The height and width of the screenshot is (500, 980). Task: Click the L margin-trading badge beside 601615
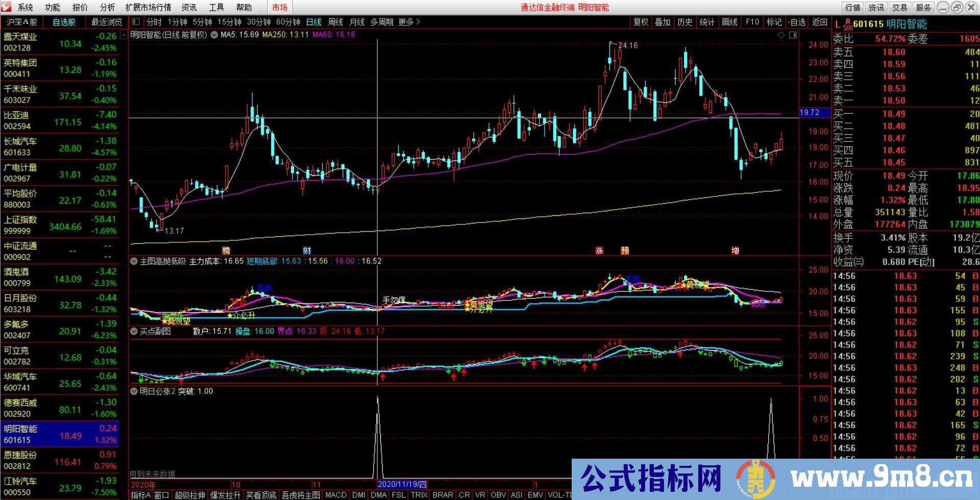coord(837,24)
